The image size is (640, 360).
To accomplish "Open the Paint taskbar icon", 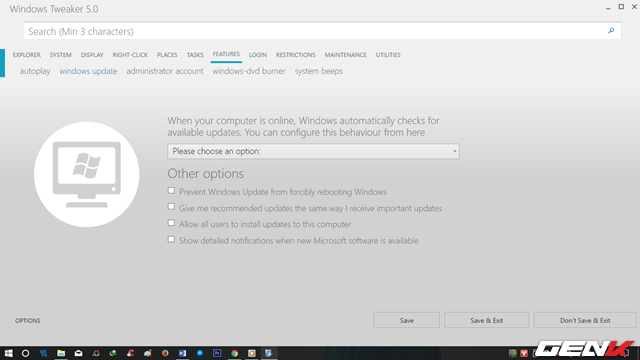I will (x=148, y=353).
